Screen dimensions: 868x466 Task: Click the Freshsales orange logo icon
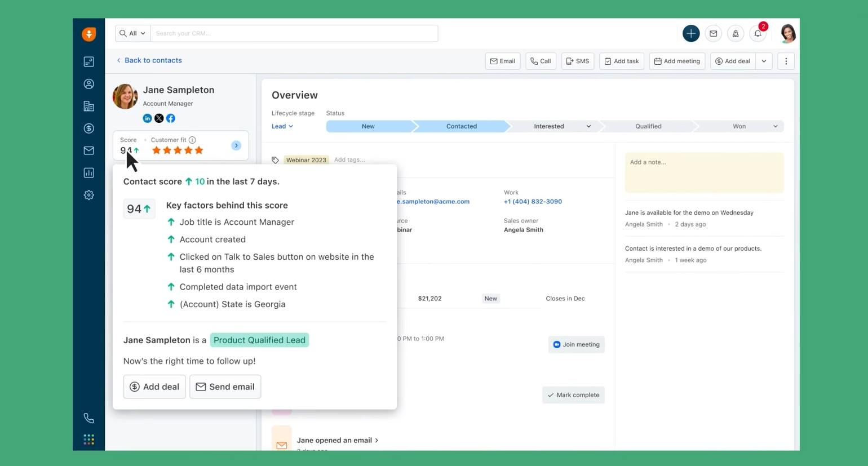point(88,34)
